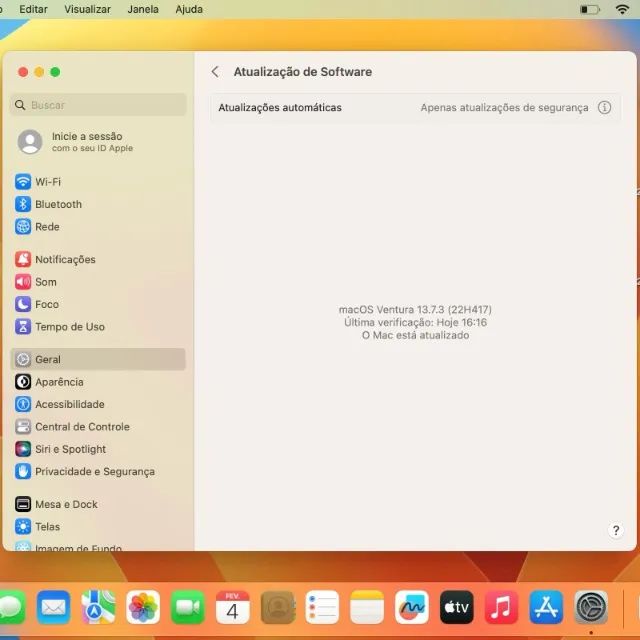Viewport: 640px width, 640px height.
Task: Select Som sound settings
Action: tap(98, 282)
